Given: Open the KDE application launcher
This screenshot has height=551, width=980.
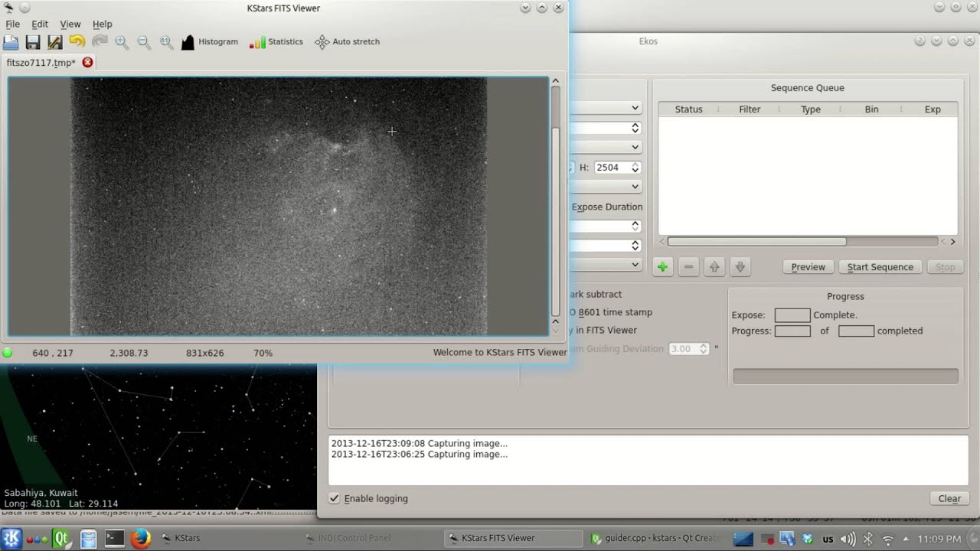Looking at the screenshot, I should [11, 538].
